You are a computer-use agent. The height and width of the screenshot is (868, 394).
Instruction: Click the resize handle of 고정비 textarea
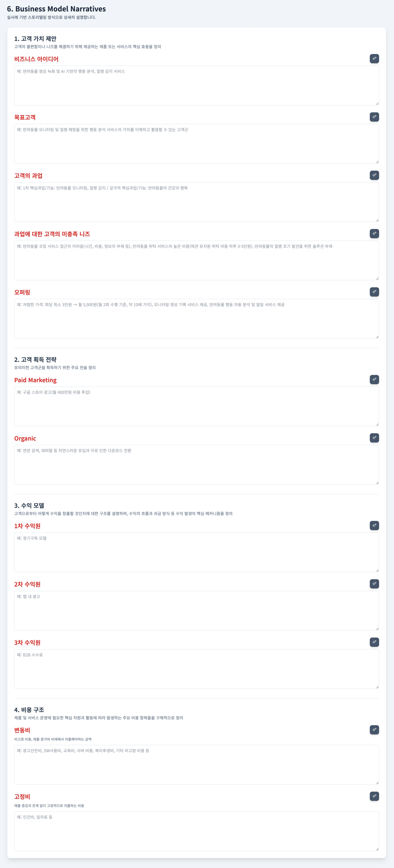point(377,849)
